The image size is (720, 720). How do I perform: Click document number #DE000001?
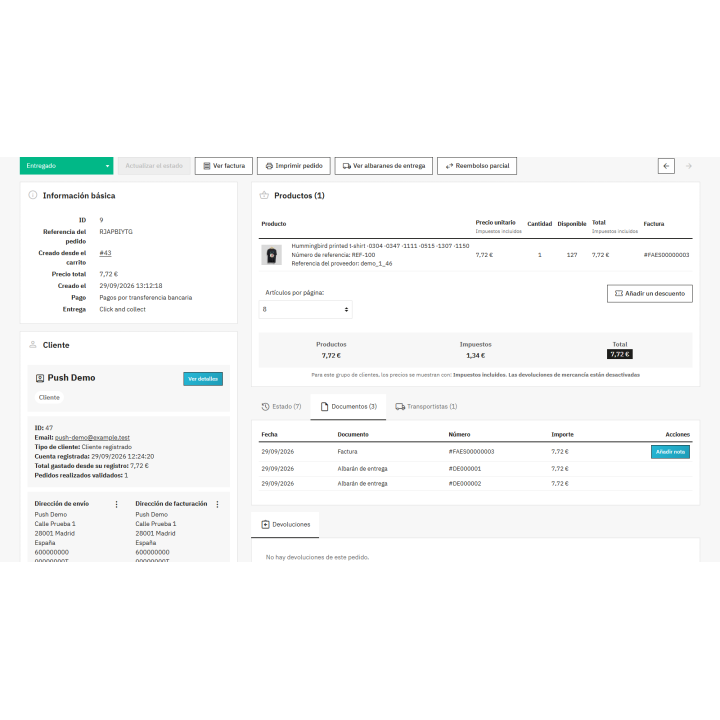(465, 469)
